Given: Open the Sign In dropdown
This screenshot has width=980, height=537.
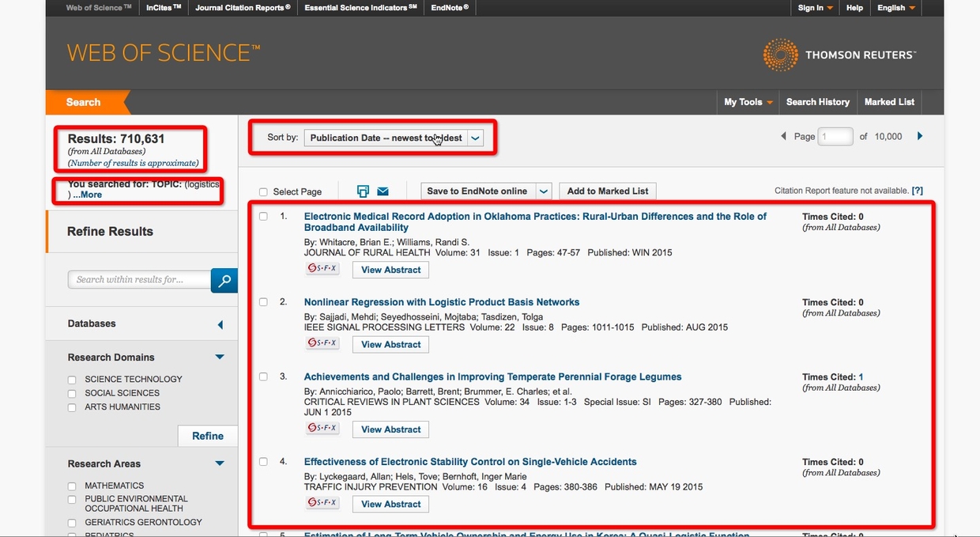Looking at the screenshot, I should click(816, 8).
